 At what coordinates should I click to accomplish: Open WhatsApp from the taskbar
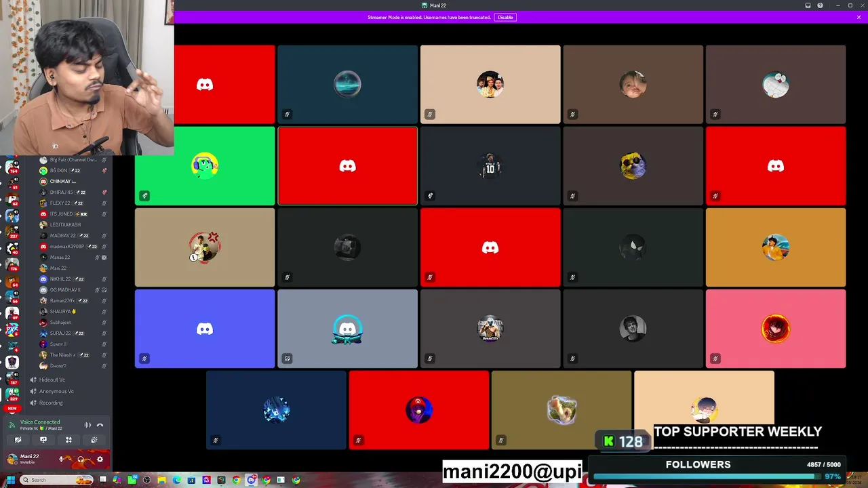point(132,480)
